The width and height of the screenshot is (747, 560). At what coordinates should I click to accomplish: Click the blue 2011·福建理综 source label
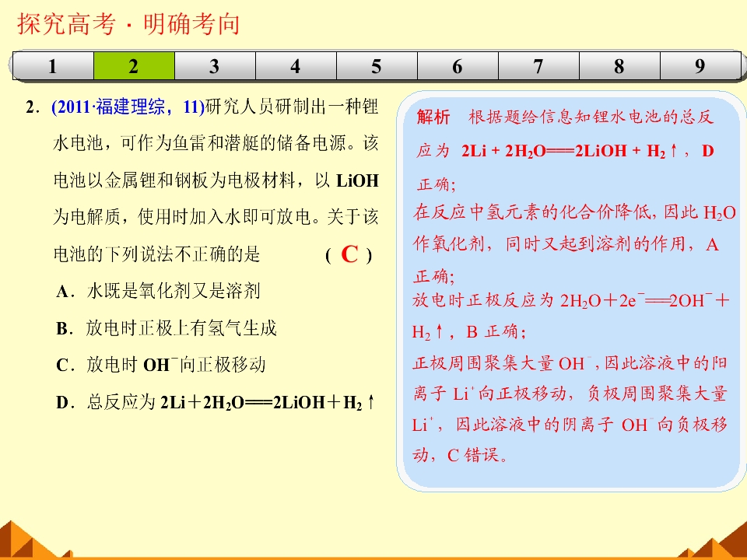(128, 107)
